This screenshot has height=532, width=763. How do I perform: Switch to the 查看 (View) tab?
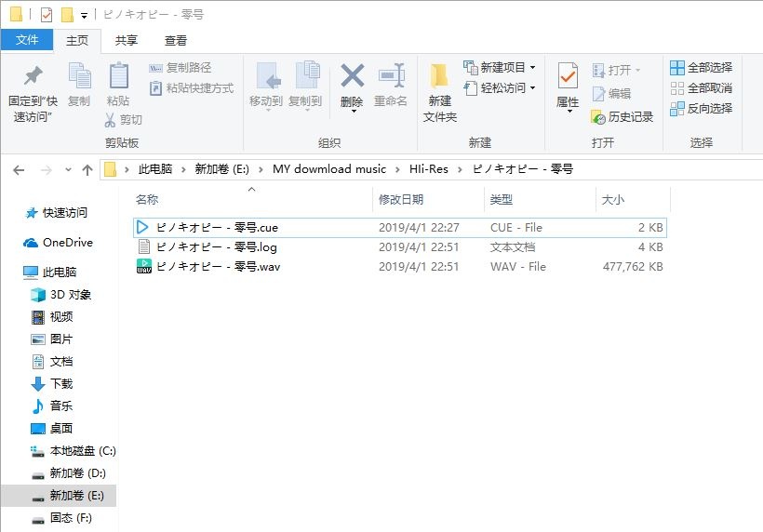coord(175,40)
